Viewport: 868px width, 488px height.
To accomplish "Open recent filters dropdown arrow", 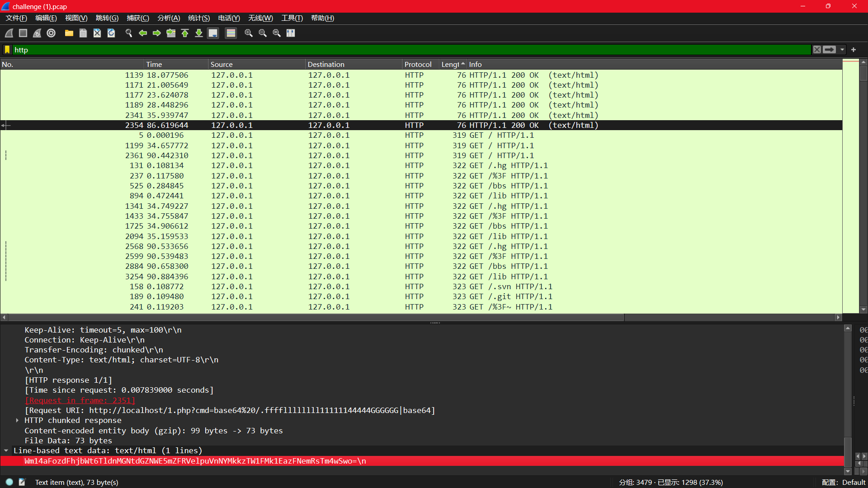I will [x=842, y=50].
